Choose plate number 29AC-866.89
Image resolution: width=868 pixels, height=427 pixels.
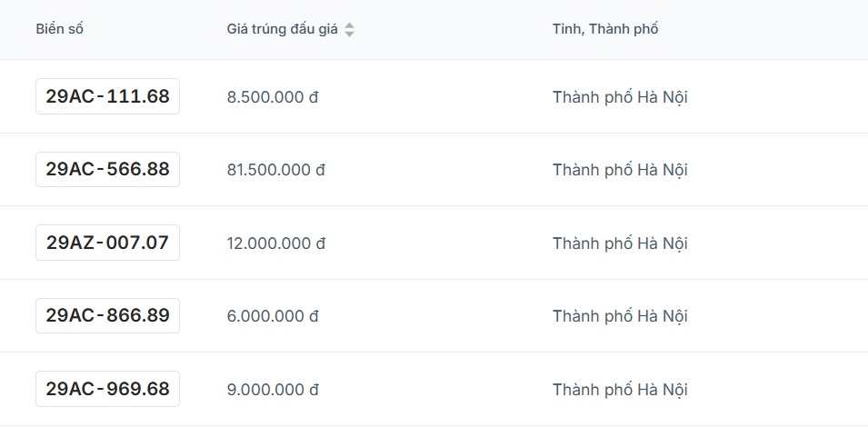(x=107, y=315)
